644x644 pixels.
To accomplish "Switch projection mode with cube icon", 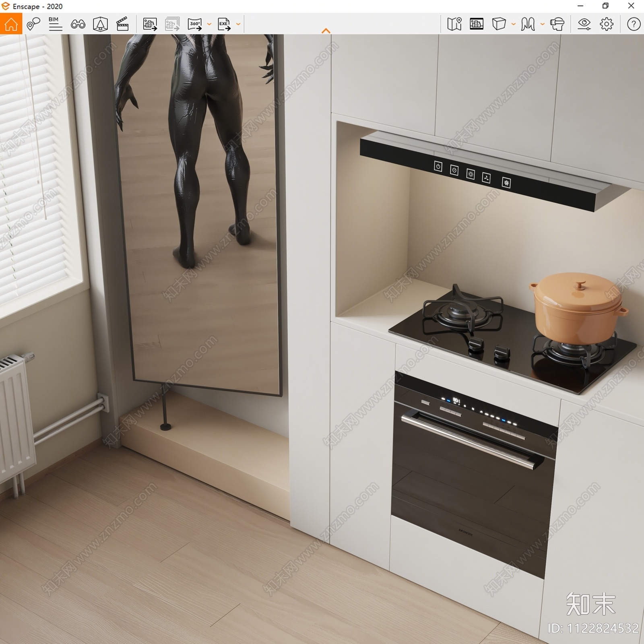I will [x=499, y=24].
